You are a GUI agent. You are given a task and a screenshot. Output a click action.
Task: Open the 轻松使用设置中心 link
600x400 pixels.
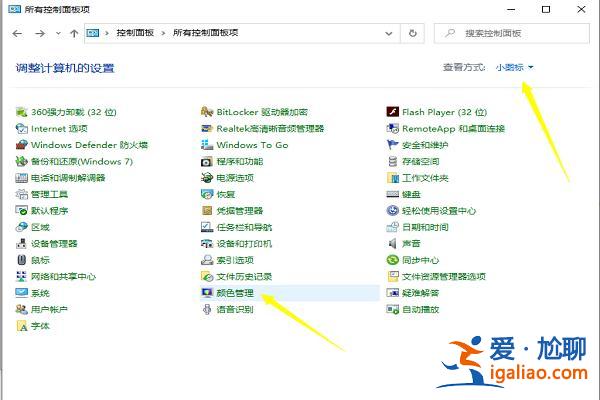point(439,211)
